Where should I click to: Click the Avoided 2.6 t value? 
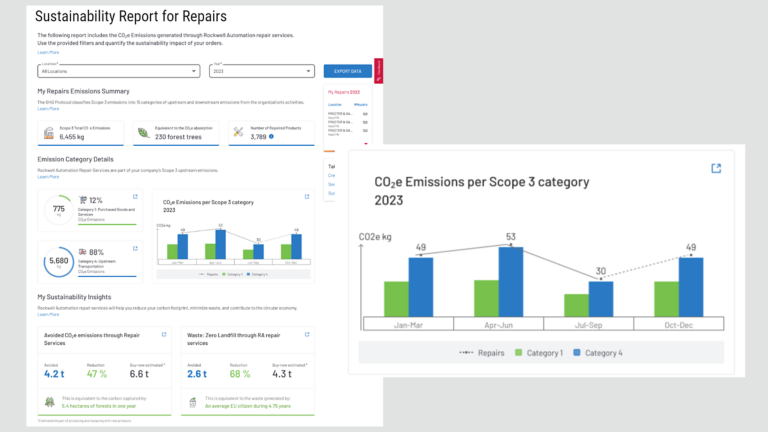click(197, 374)
